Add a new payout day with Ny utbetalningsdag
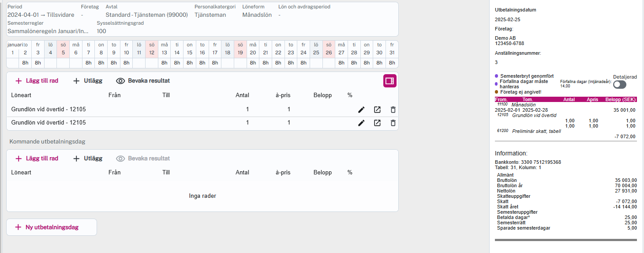This screenshot has height=253, width=644. click(52, 227)
